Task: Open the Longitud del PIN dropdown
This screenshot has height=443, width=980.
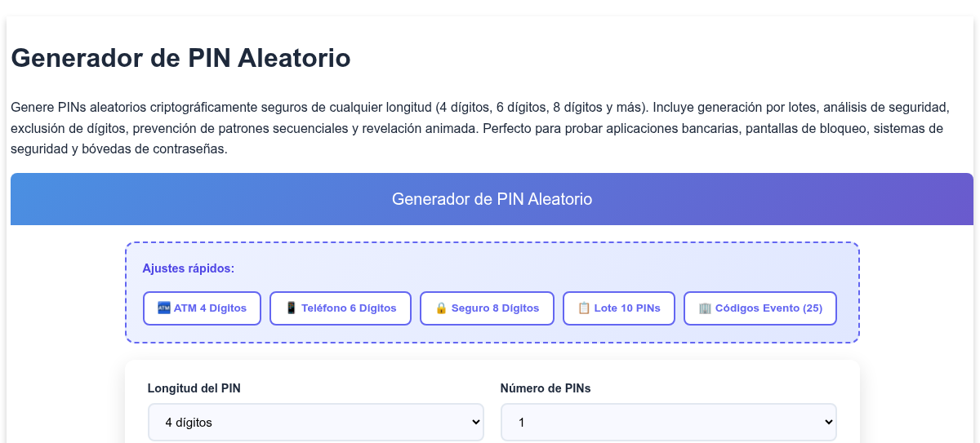Action: click(x=316, y=422)
